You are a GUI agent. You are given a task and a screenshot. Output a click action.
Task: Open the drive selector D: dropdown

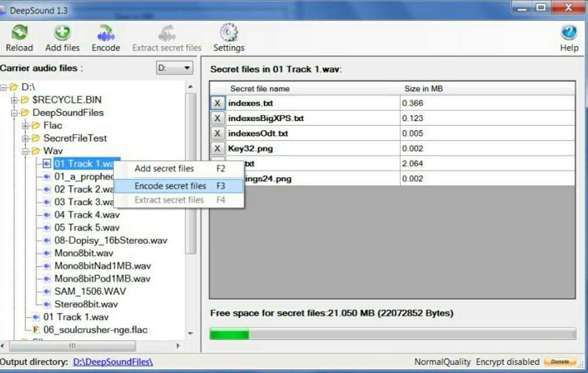(x=175, y=68)
